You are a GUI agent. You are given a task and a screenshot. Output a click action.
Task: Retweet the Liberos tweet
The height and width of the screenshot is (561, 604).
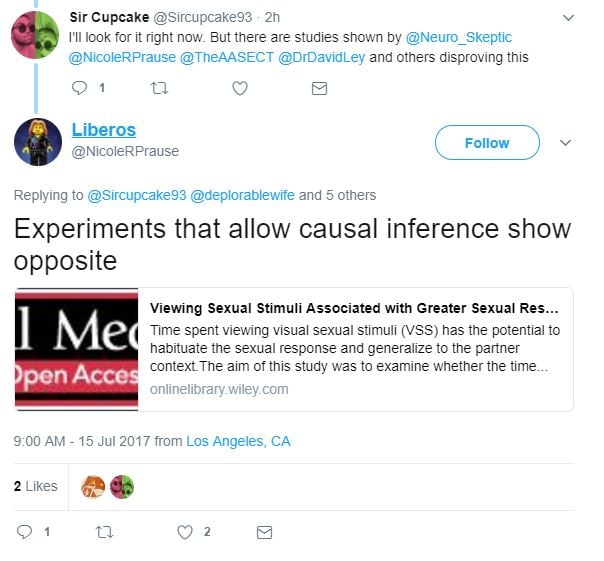click(x=104, y=531)
